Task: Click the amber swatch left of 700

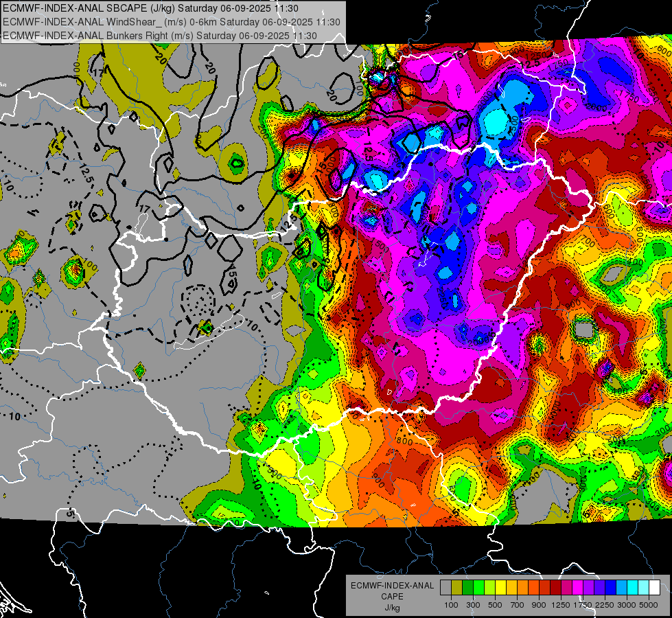Action: [x=511, y=588]
